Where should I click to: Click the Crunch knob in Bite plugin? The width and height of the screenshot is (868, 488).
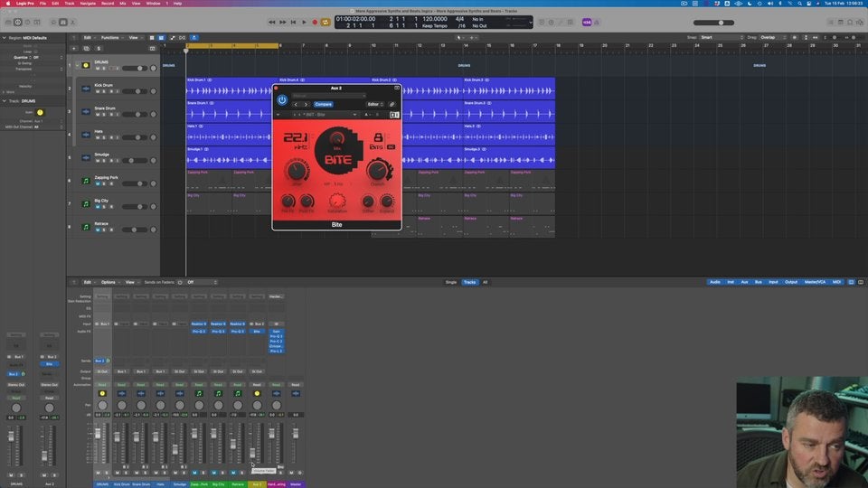pos(378,170)
